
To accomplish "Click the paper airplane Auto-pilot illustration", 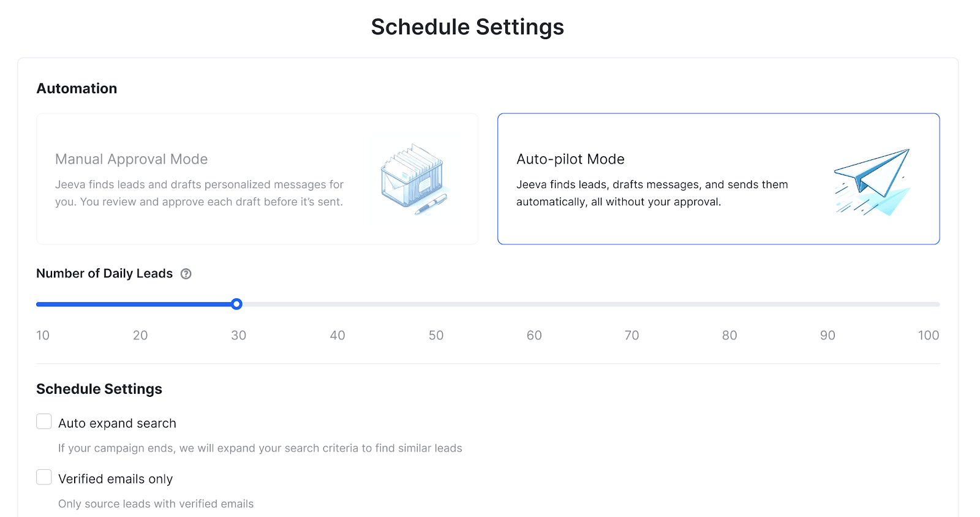I will point(872,181).
